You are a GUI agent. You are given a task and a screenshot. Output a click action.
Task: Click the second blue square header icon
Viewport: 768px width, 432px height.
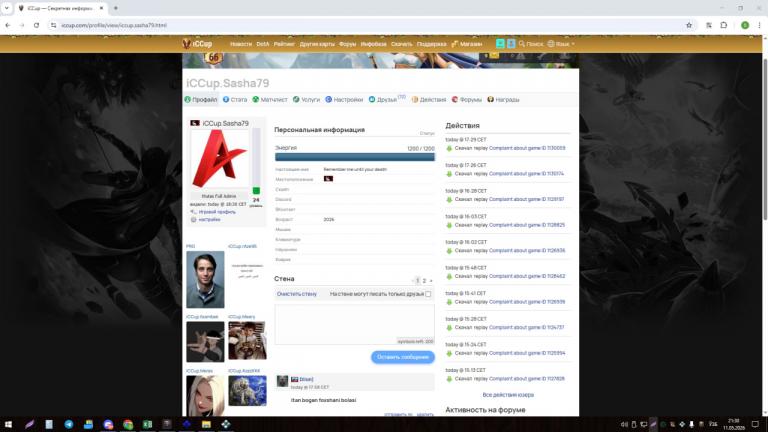511,44
